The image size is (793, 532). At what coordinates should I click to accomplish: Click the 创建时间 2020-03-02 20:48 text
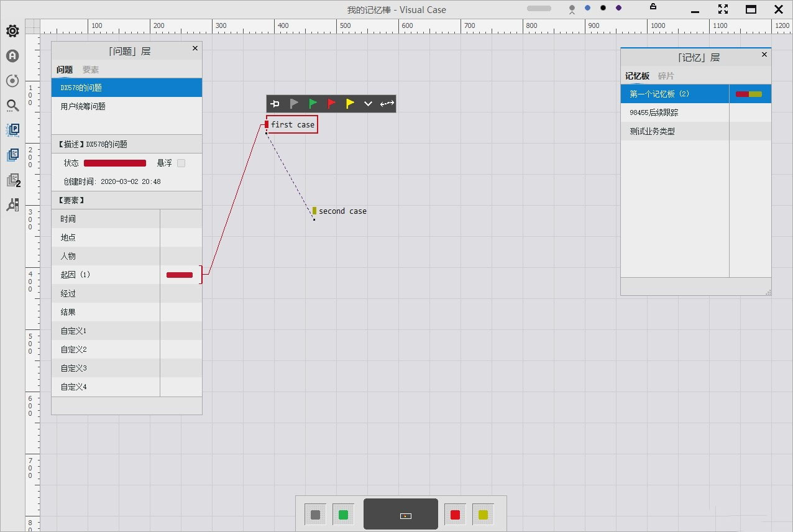coord(112,181)
